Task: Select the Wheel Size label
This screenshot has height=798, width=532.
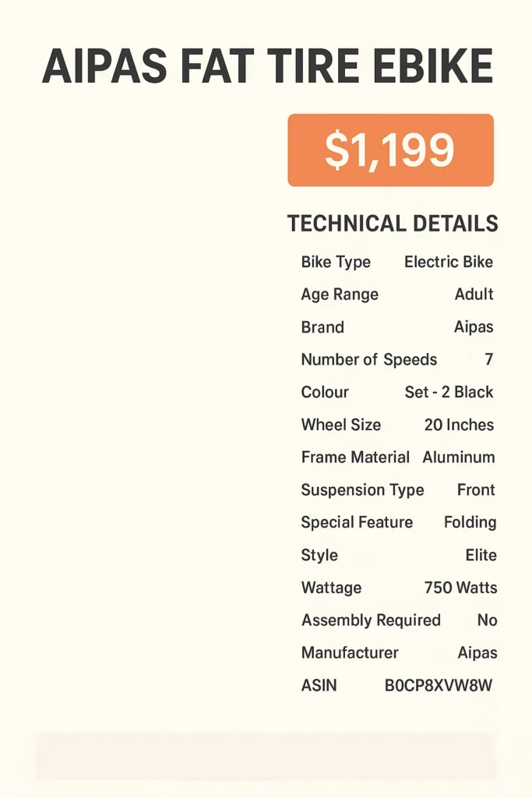Action: pos(340,425)
